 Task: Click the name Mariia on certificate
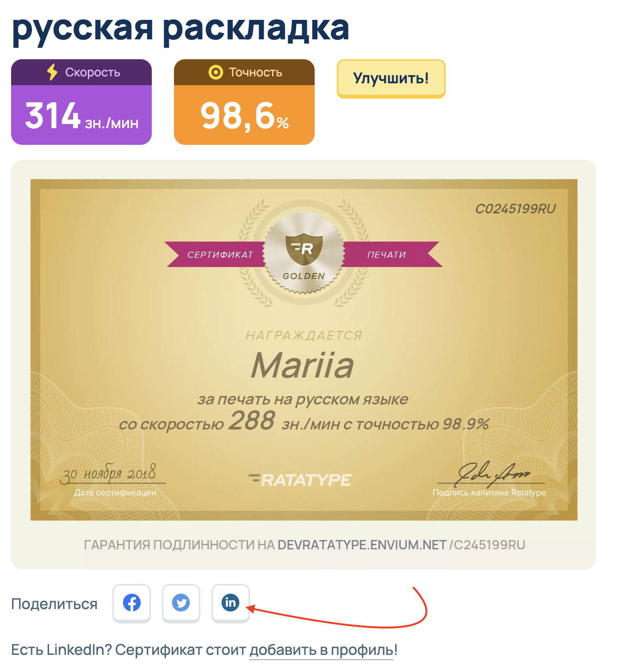pos(303,366)
